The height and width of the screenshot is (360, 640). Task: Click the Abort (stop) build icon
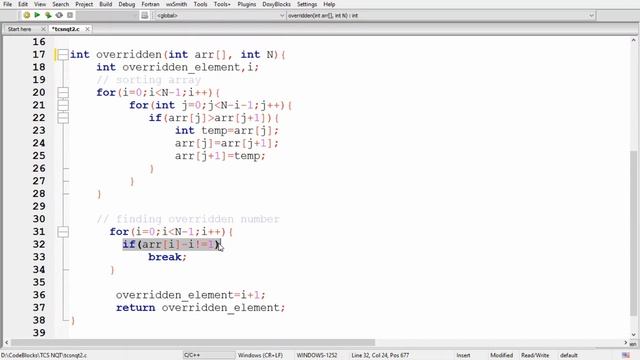click(x=70, y=15)
